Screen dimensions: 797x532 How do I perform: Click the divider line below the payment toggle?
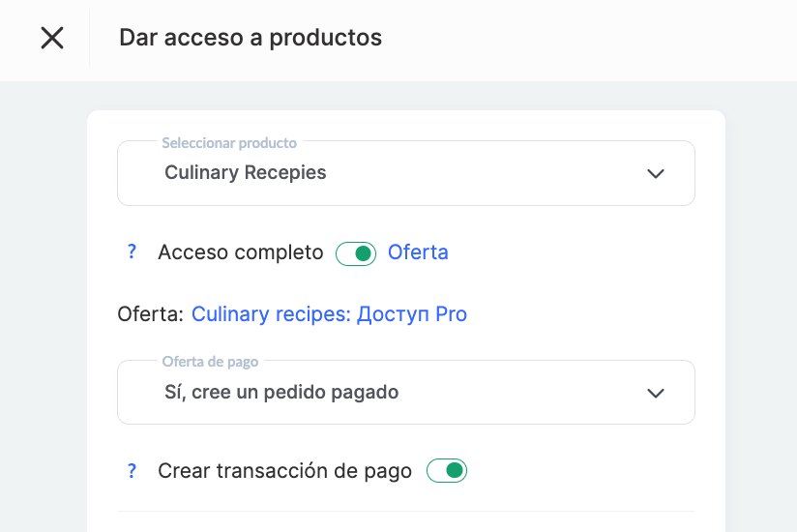[406, 511]
